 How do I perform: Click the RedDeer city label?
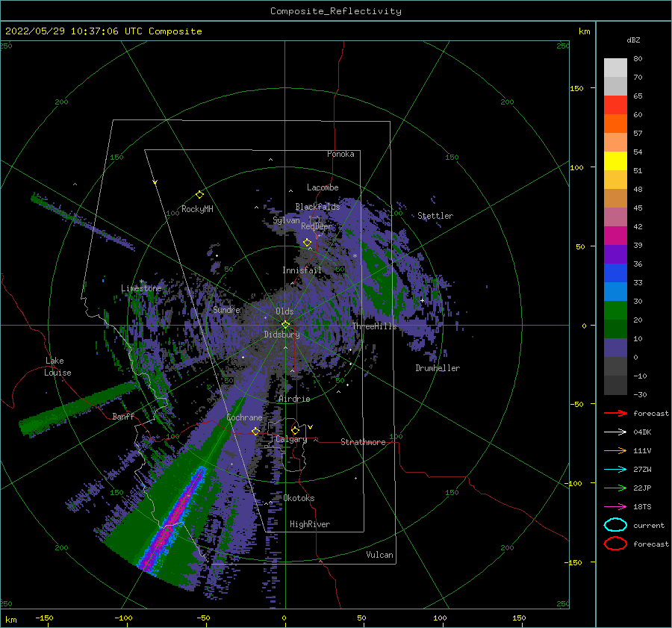click(x=317, y=226)
